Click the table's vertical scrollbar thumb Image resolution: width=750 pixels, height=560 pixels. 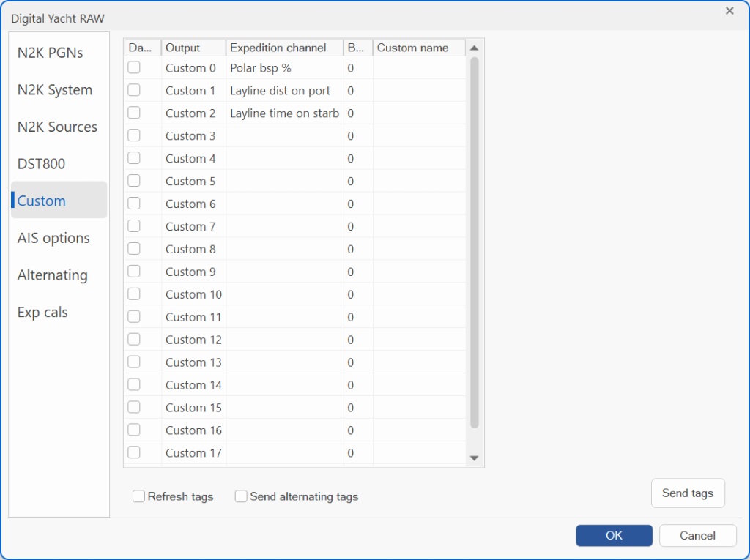(474, 242)
